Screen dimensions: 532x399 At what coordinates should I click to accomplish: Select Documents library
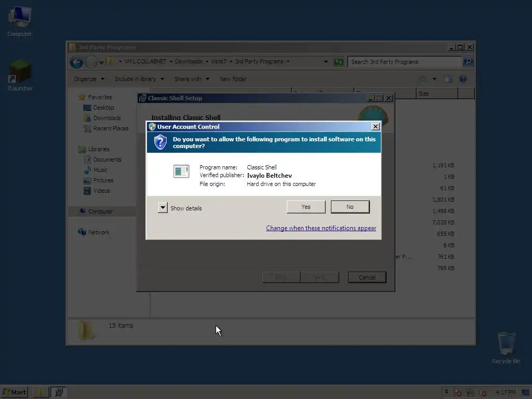(102, 159)
